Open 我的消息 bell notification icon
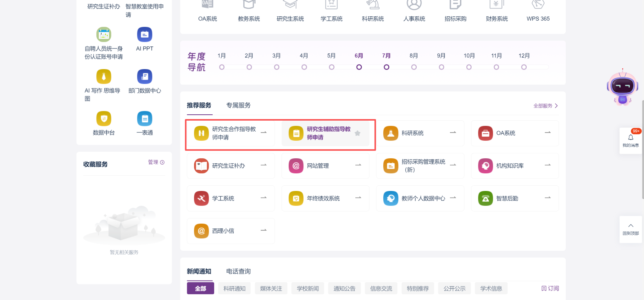 630,138
